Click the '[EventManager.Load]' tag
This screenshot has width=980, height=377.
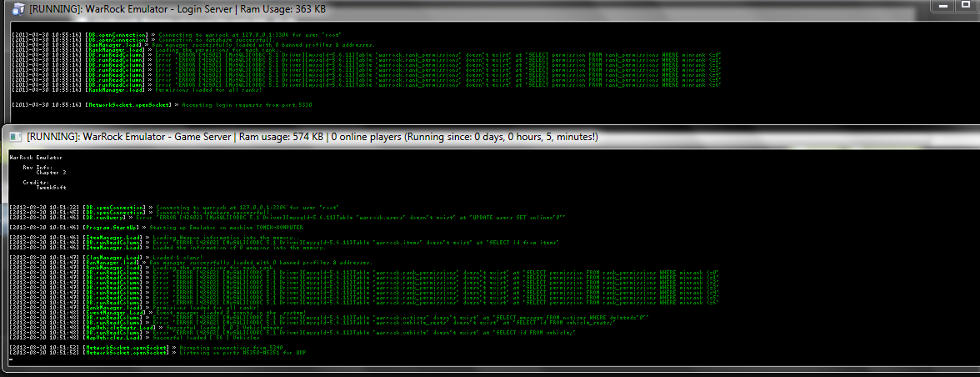[x=113, y=313]
